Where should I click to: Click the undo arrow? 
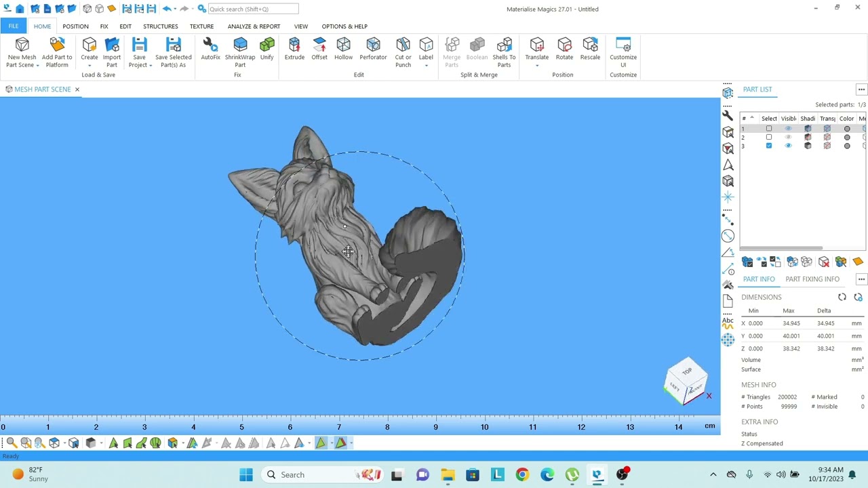(166, 9)
